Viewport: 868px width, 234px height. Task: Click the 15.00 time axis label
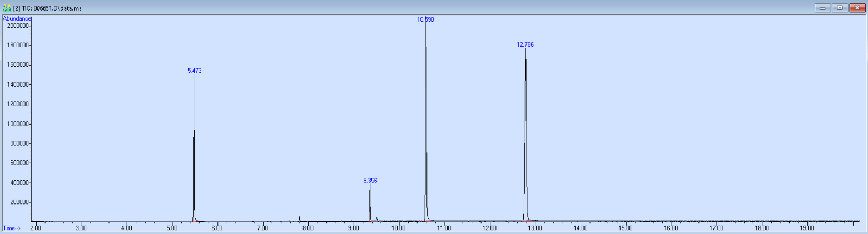tap(626, 228)
